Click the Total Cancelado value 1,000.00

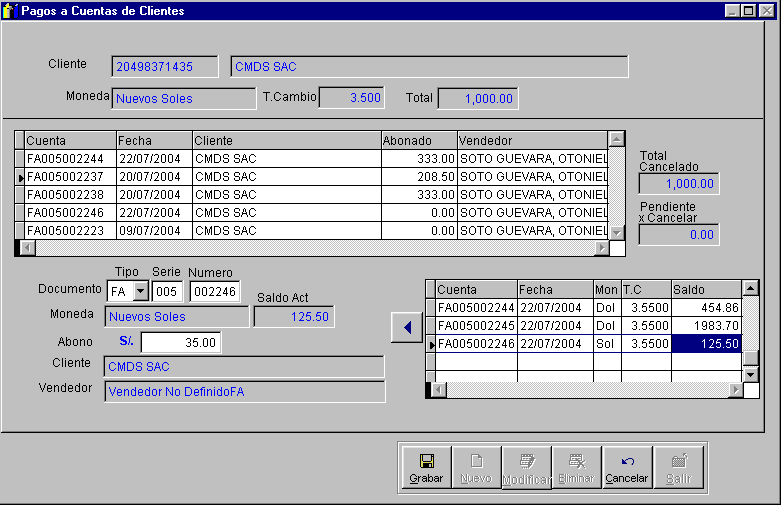click(679, 184)
